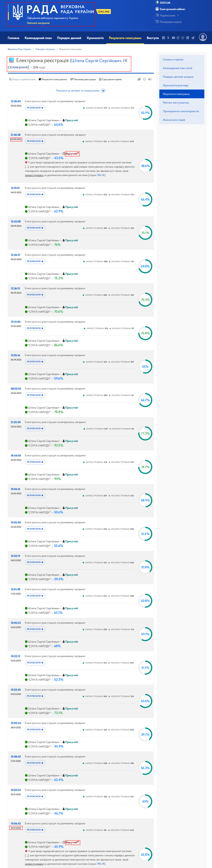Click time 08:03:55 on 24.02.2022
This screenshot has height=868, width=212.
click(x=16, y=388)
